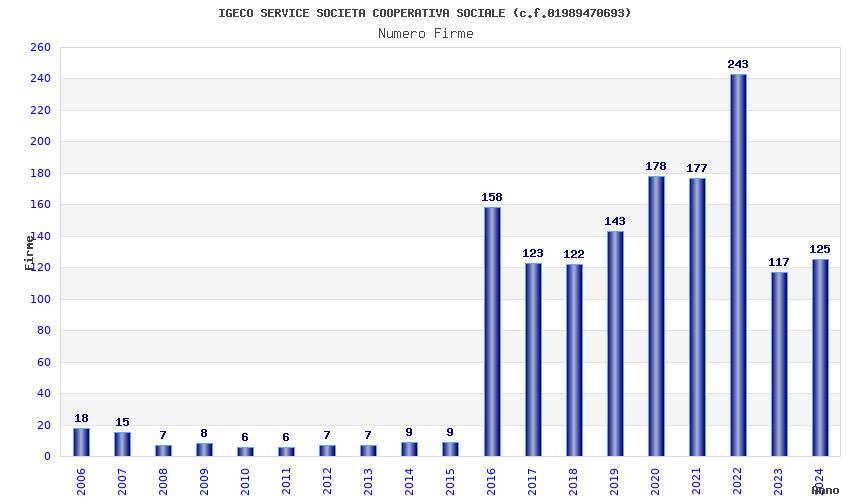Click the data label 178
Screen dimensions: 850x500
pos(656,166)
